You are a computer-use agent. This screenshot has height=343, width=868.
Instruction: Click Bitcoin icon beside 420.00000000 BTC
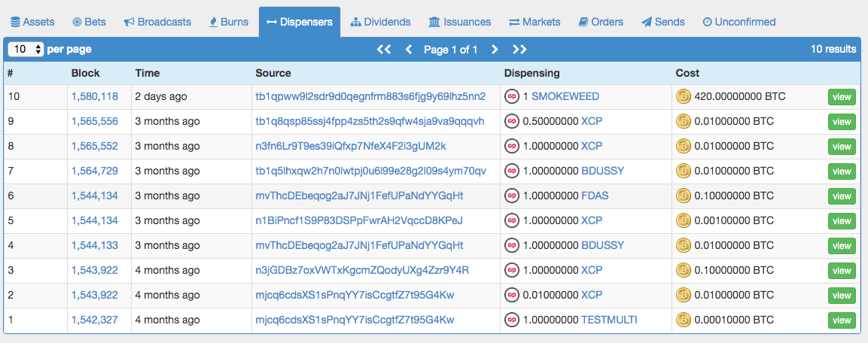point(684,96)
